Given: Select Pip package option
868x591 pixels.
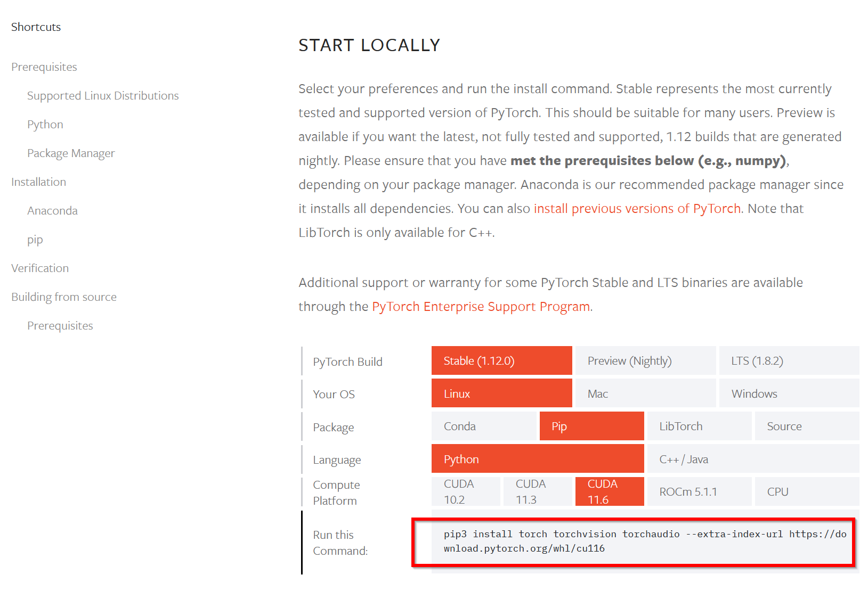Looking at the screenshot, I should coord(591,426).
